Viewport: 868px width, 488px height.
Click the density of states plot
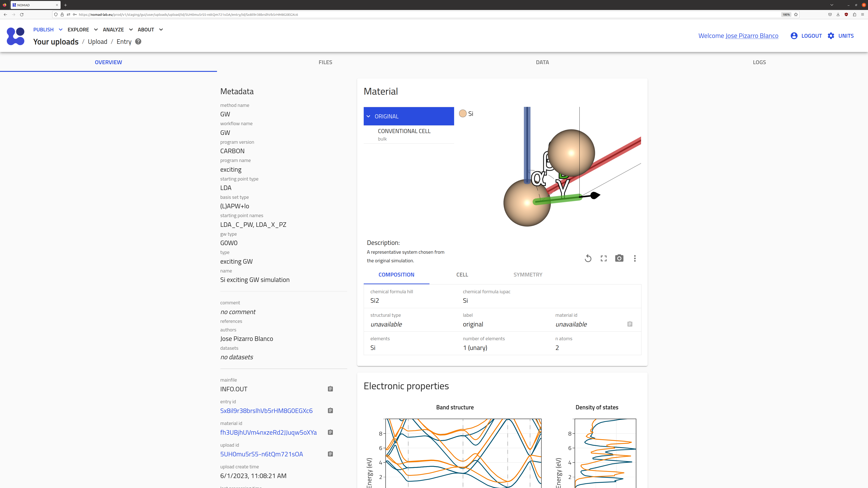pos(605,453)
